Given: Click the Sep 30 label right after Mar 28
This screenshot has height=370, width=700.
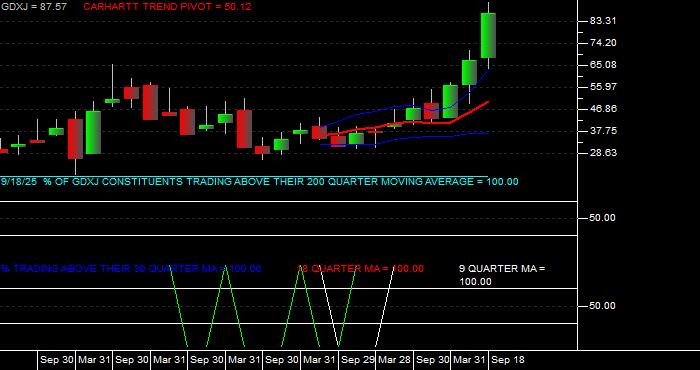Looking at the screenshot, I should 433,360.
